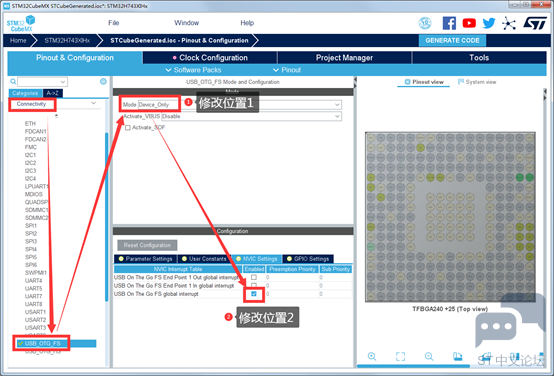Click the sort arrows below Connectivity
The image size is (554, 376).
coord(56,116)
